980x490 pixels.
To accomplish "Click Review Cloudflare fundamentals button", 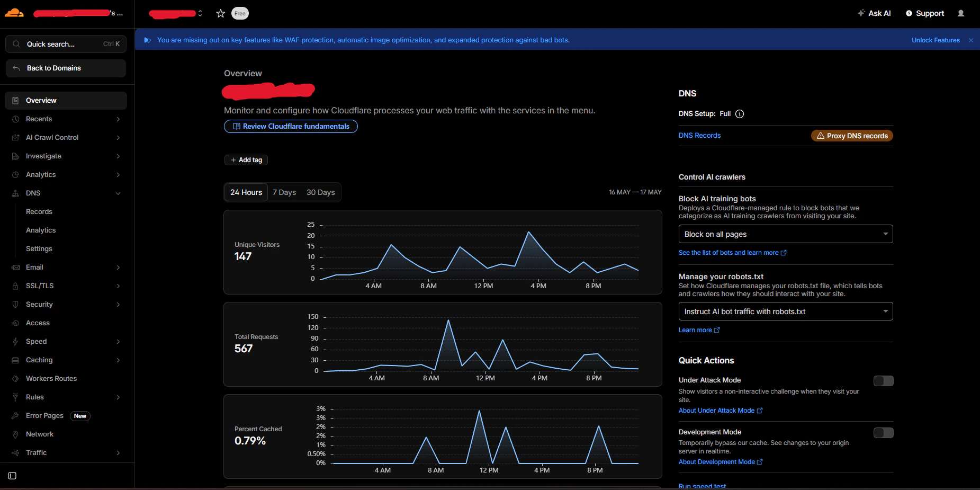I will 291,126.
